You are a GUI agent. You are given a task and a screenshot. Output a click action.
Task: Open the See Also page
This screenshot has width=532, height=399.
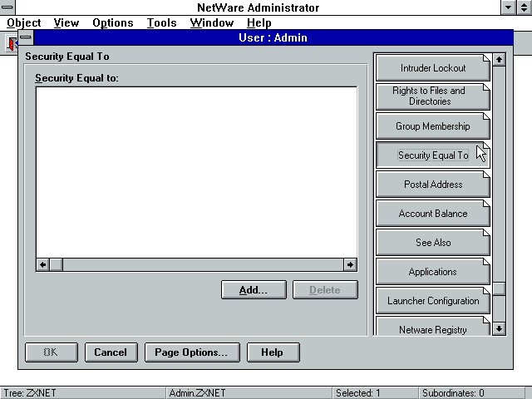(x=433, y=243)
